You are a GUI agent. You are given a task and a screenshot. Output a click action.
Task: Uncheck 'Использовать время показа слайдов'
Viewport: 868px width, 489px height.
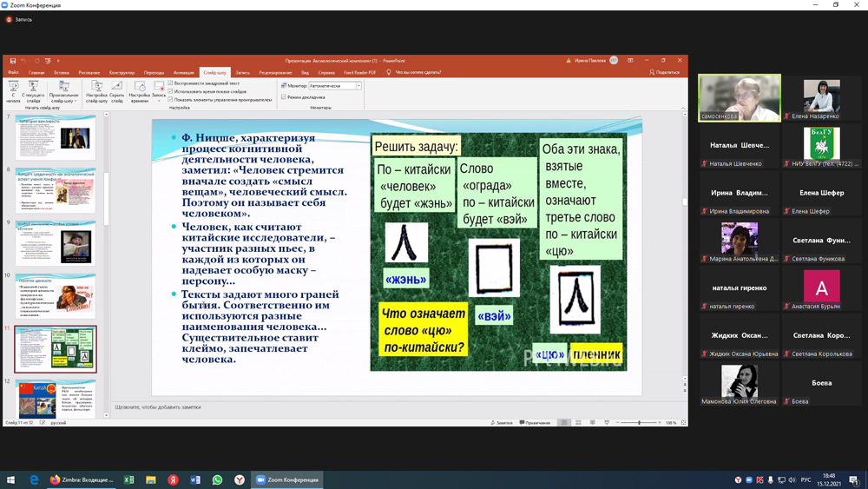[x=171, y=91]
